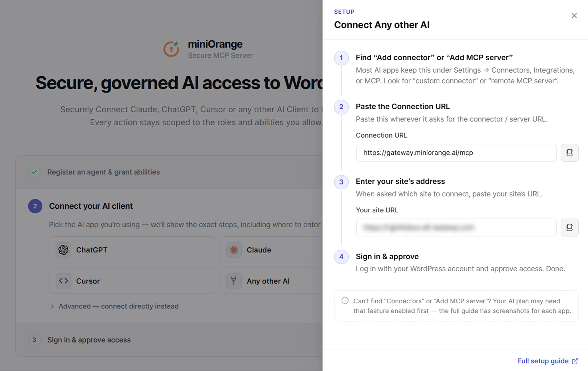
Task: Click the miniOrange logo icon
Action: pos(171,49)
